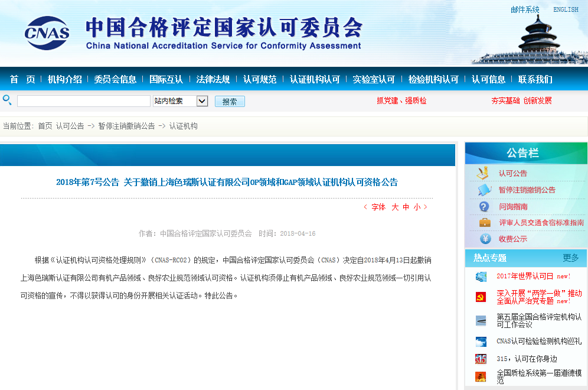Click the briefcase icon beside 评审人员交通食宿标准指南
Screen dimensions: 588x390
point(485,223)
